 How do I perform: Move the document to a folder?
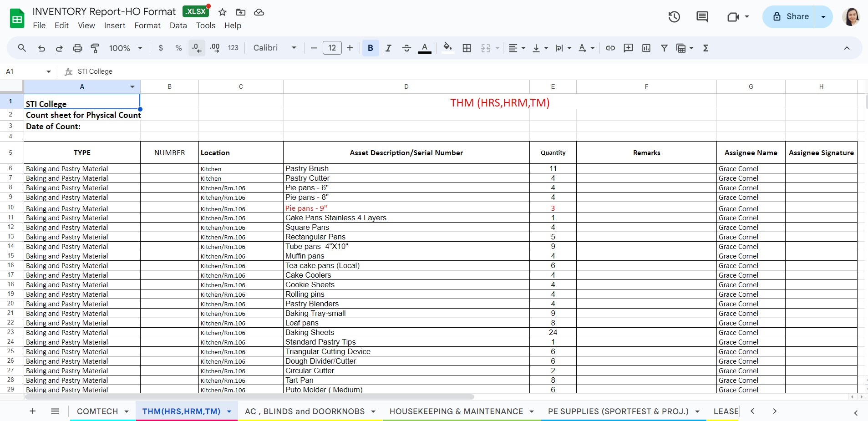coord(241,12)
